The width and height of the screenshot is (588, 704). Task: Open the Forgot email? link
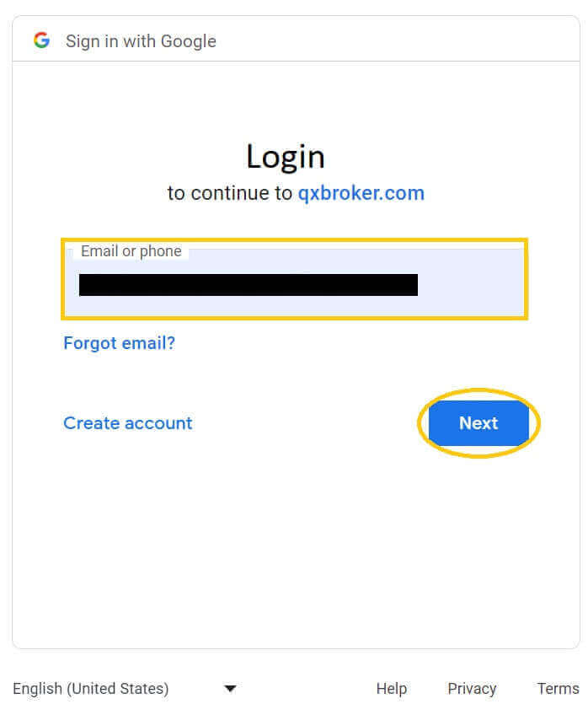click(120, 343)
